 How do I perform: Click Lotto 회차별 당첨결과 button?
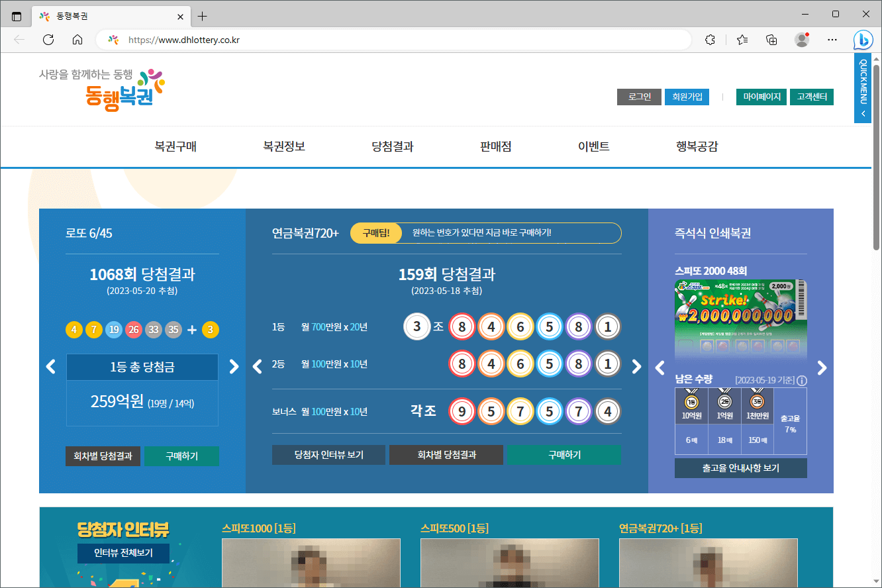(103, 456)
